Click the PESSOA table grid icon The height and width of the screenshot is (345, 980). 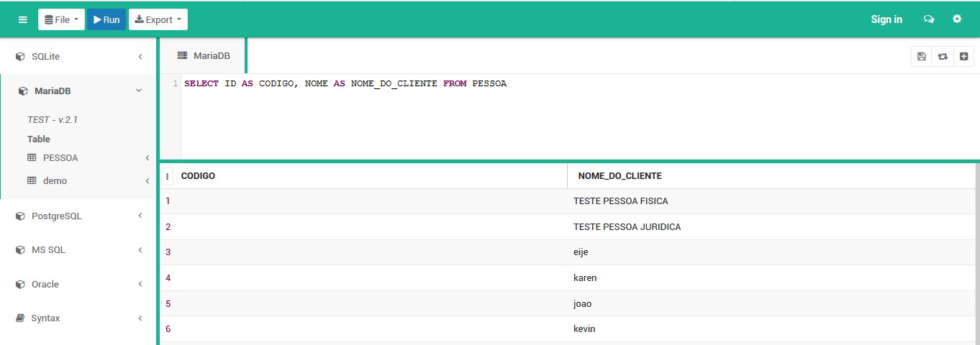pyautogui.click(x=32, y=157)
